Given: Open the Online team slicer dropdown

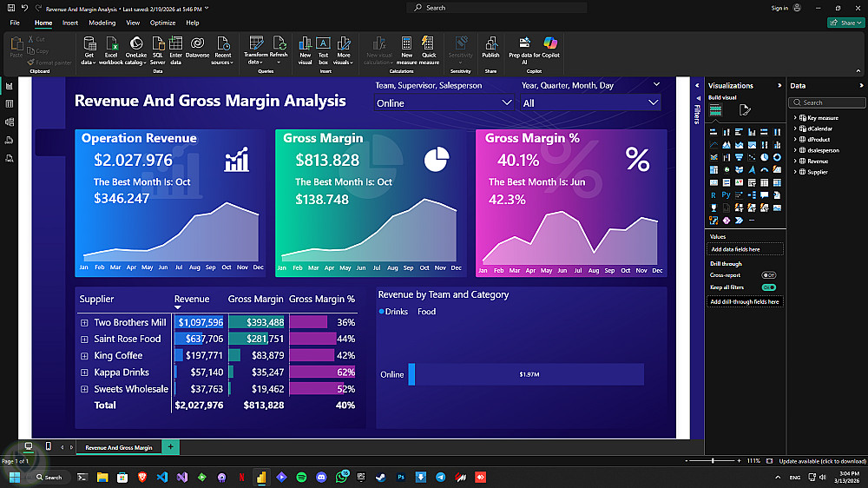Looking at the screenshot, I should pyautogui.click(x=444, y=103).
